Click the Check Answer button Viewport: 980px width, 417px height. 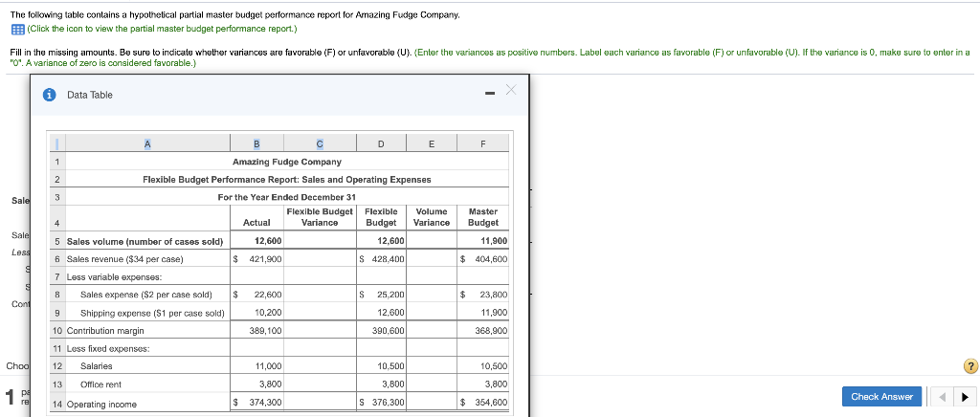(x=881, y=396)
